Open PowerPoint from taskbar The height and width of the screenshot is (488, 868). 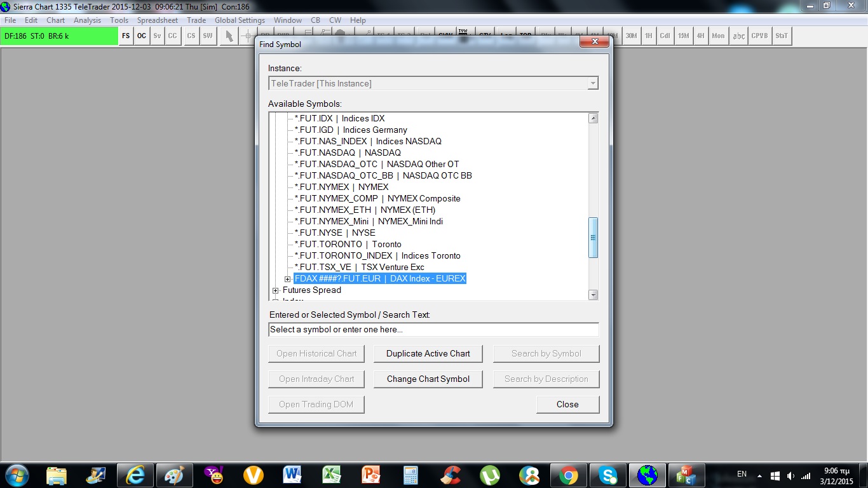pos(371,475)
